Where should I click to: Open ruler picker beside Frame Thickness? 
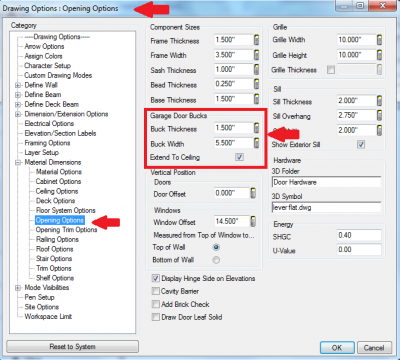point(256,40)
